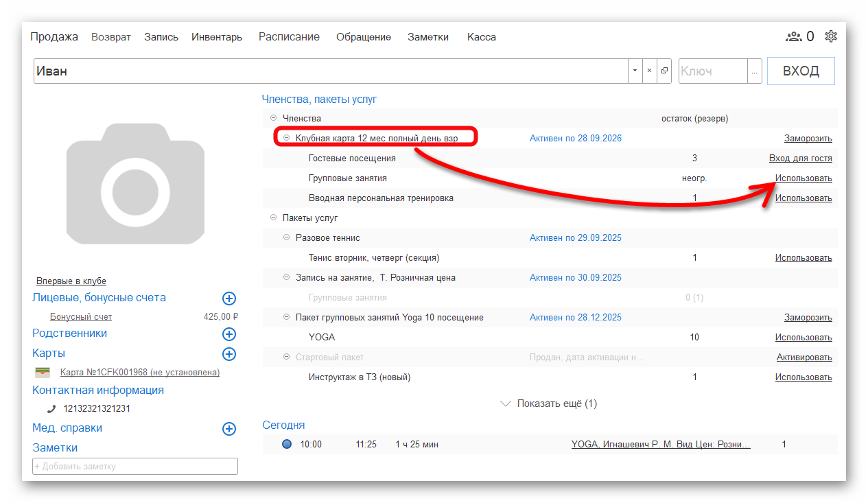Click the blue status circle for 10:00 session
This screenshot has height=503, width=868.
click(287, 444)
